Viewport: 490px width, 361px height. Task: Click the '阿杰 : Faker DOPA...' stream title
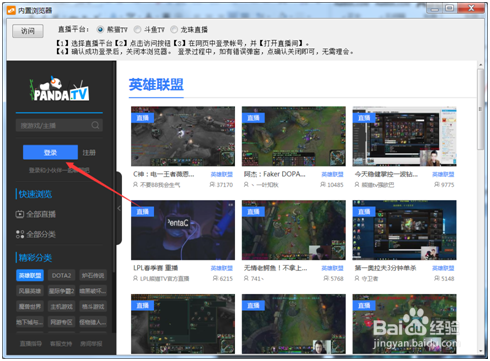coord(274,174)
